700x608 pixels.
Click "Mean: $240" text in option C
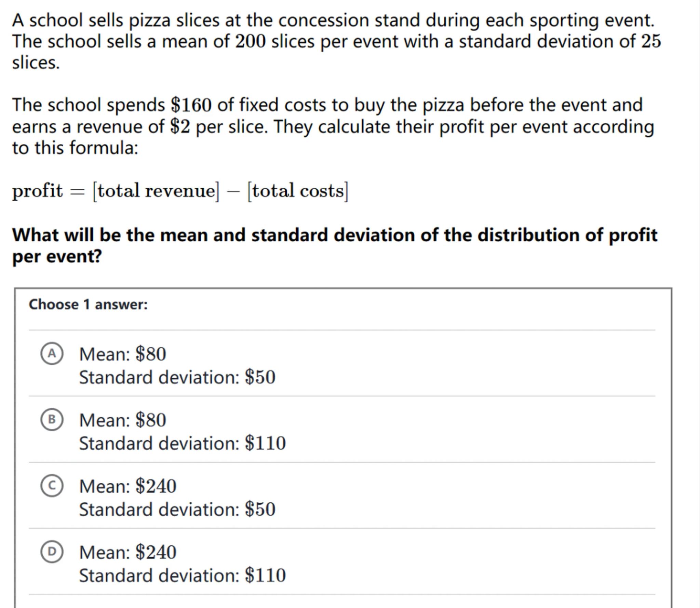point(127,486)
